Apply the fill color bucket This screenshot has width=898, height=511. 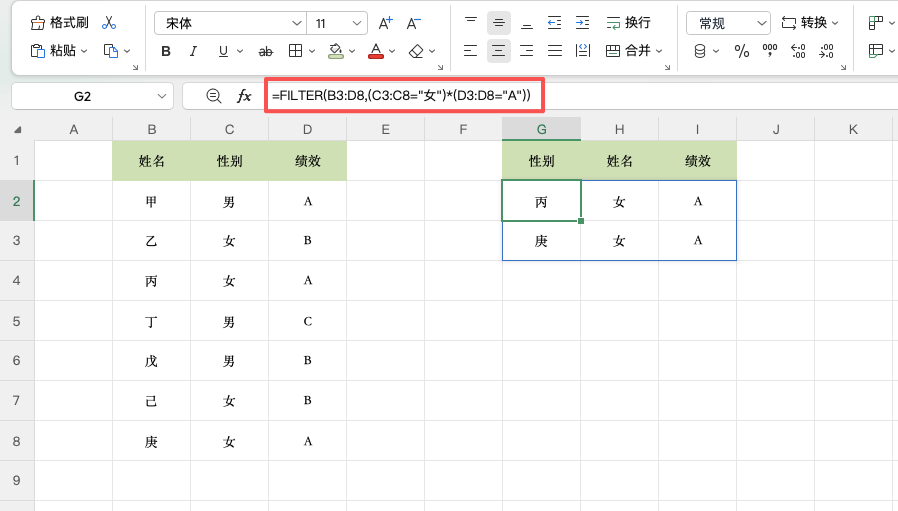[x=336, y=51]
